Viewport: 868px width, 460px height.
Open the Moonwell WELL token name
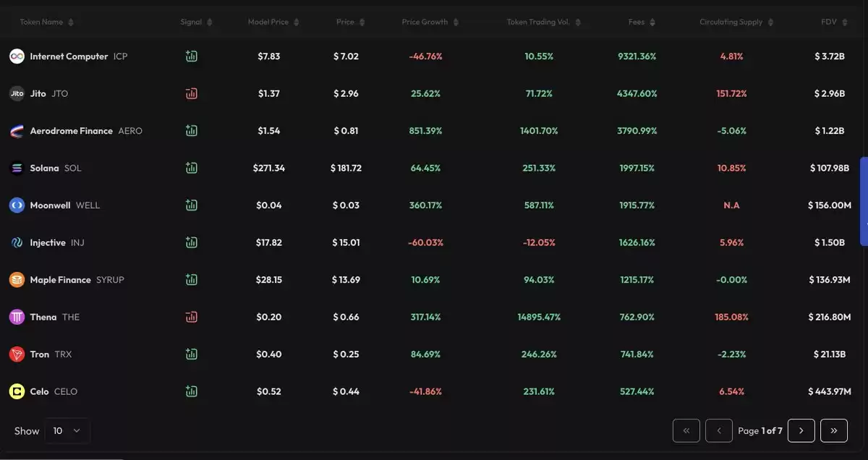[65, 205]
